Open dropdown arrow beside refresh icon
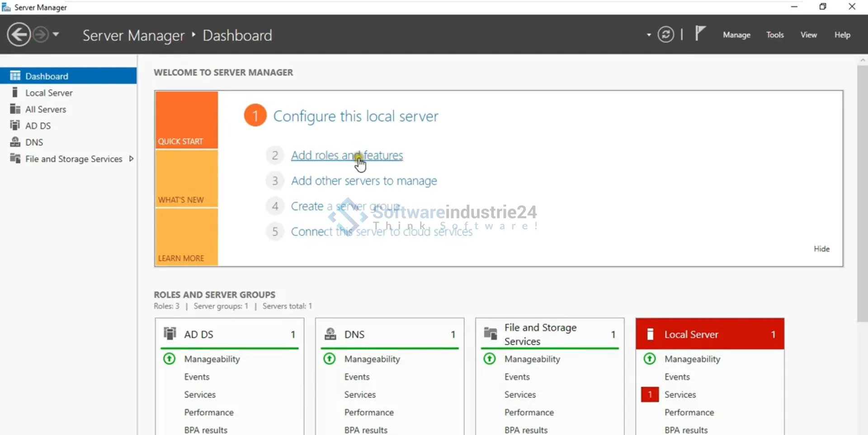 pos(649,35)
